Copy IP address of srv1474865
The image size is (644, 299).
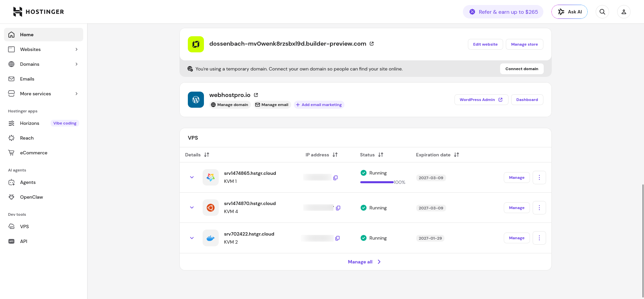335,178
